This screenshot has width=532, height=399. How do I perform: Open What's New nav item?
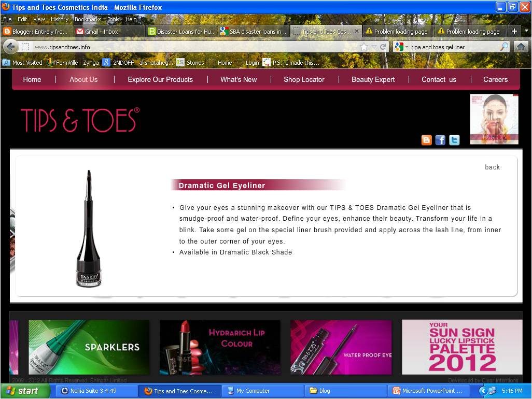pyautogui.click(x=239, y=79)
